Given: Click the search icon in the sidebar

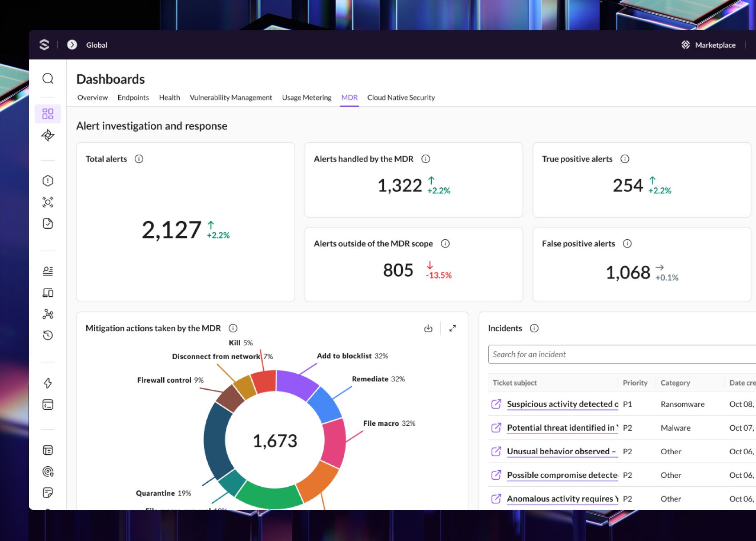Looking at the screenshot, I should click(48, 79).
